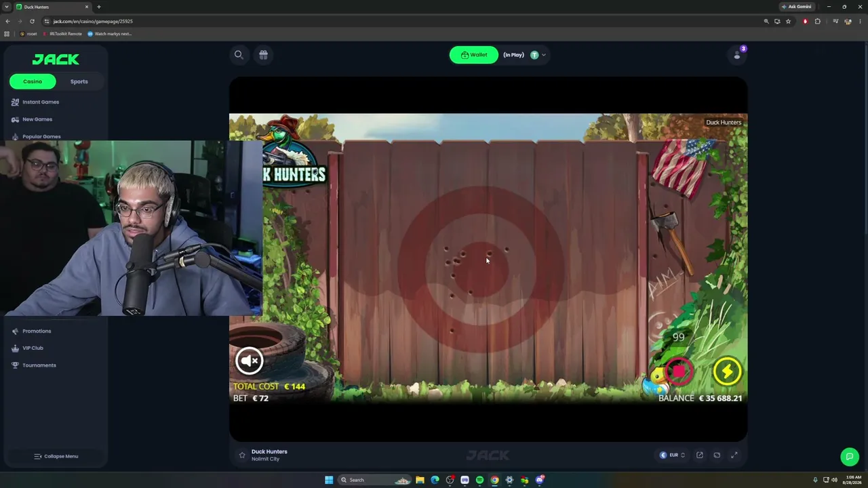Install the page as an app
Image resolution: width=868 pixels, height=488 pixels.
(777, 21)
